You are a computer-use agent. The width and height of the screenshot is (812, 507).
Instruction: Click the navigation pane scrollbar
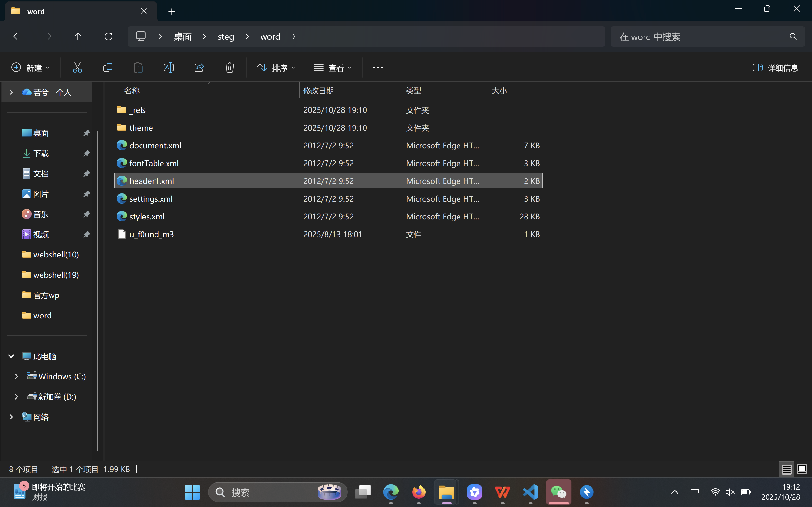[98, 290]
